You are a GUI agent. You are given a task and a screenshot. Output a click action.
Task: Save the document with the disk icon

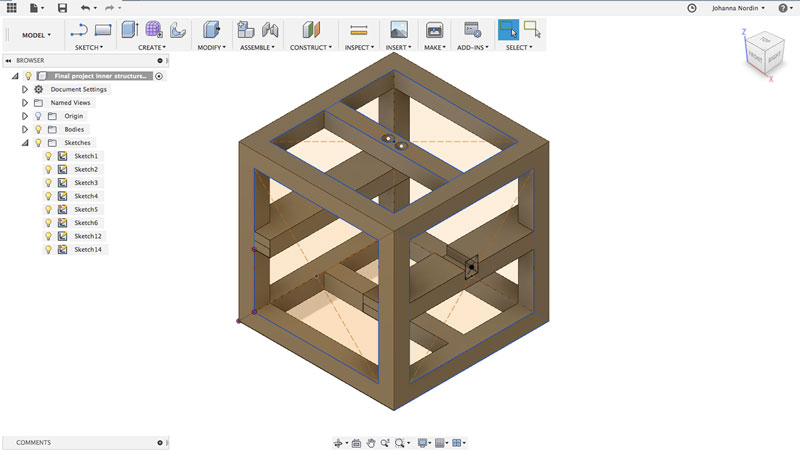click(62, 8)
